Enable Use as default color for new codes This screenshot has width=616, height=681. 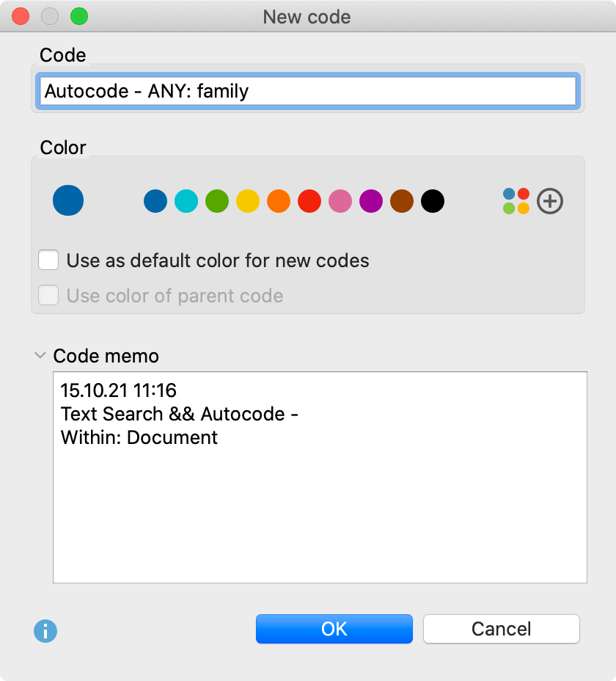coord(48,261)
